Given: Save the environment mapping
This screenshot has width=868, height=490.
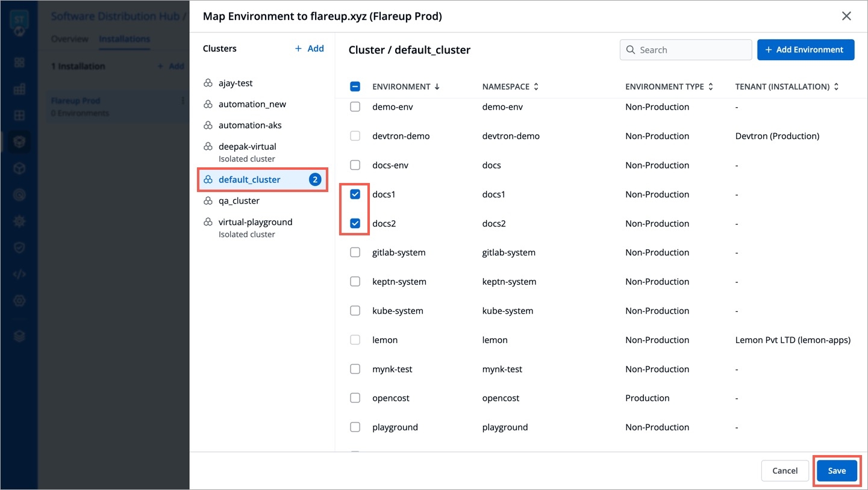Looking at the screenshot, I should click(837, 471).
